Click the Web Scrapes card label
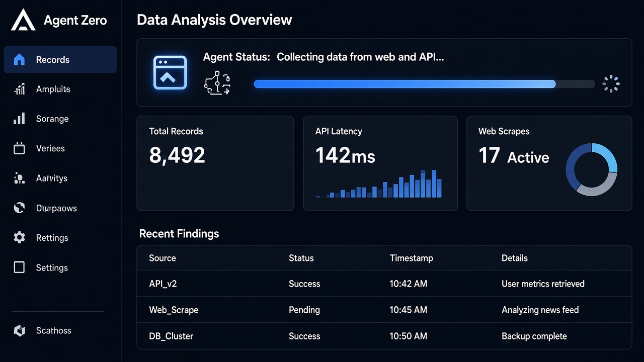 click(504, 131)
